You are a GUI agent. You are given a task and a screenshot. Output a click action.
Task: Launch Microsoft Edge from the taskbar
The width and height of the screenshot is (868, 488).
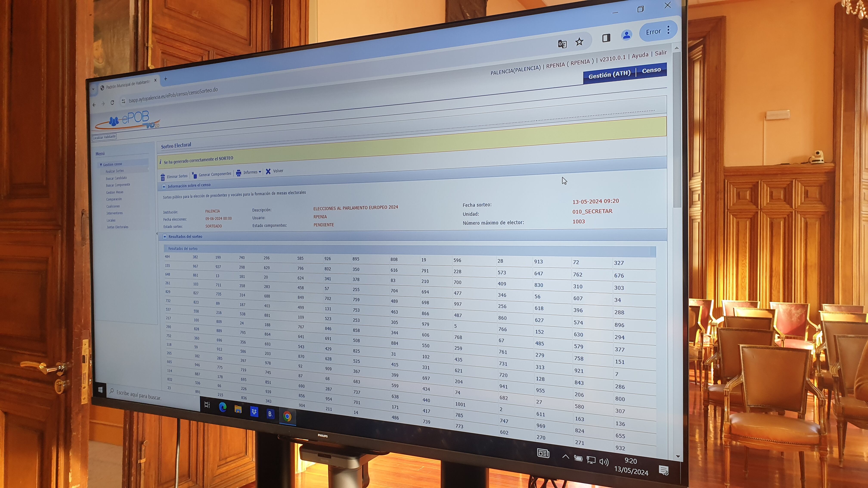click(x=222, y=407)
